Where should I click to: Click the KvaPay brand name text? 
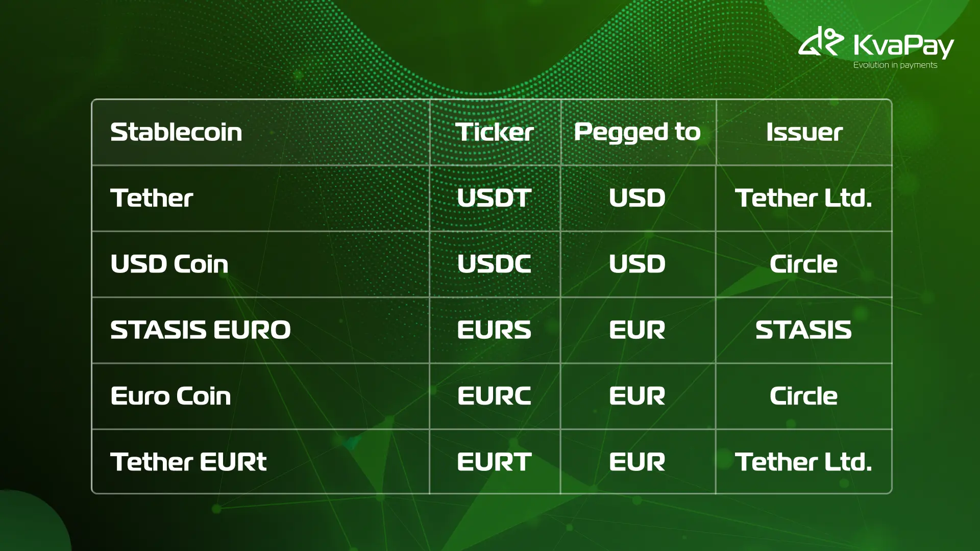[x=903, y=45]
